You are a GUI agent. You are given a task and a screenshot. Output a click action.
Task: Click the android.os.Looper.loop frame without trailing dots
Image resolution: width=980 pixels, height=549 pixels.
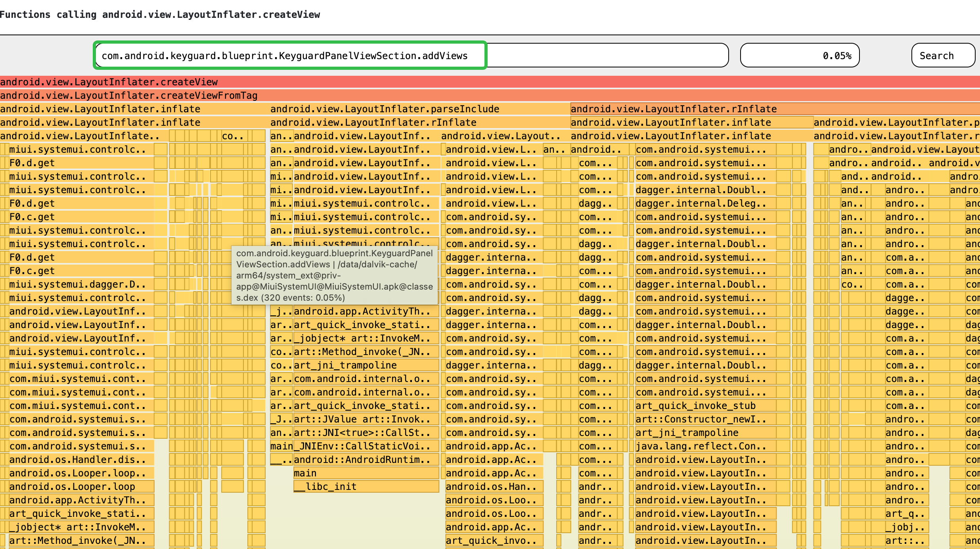click(81, 487)
